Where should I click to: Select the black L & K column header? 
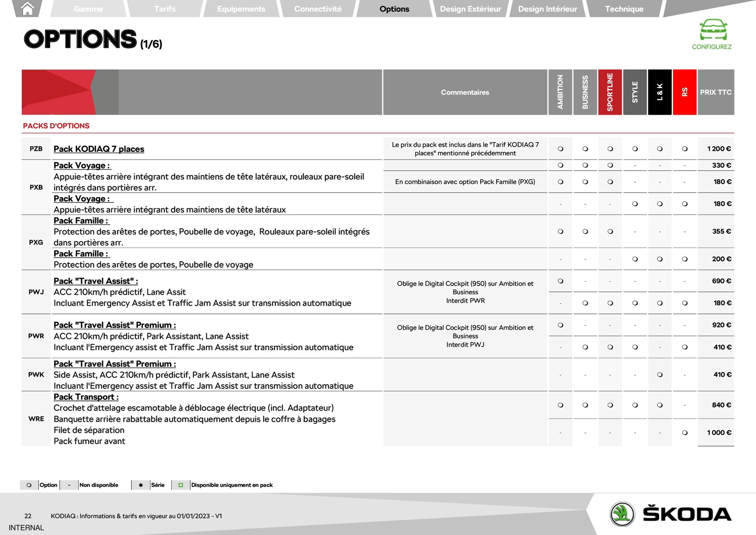(660, 92)
